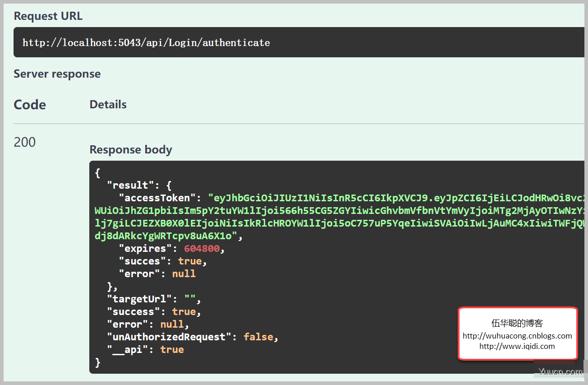Click the Response body label
588x385 pixels.
pyautogui.click(x=131, y=149)
